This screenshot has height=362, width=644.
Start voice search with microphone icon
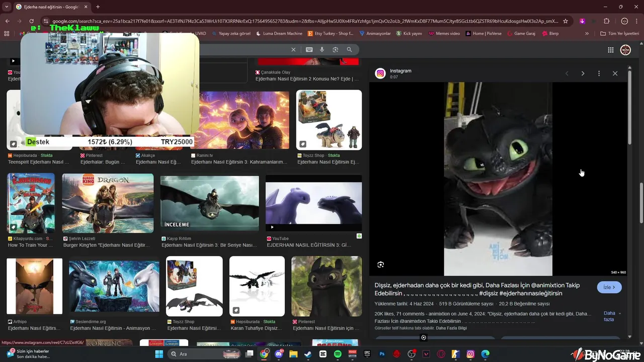click(x=322, y=50)
